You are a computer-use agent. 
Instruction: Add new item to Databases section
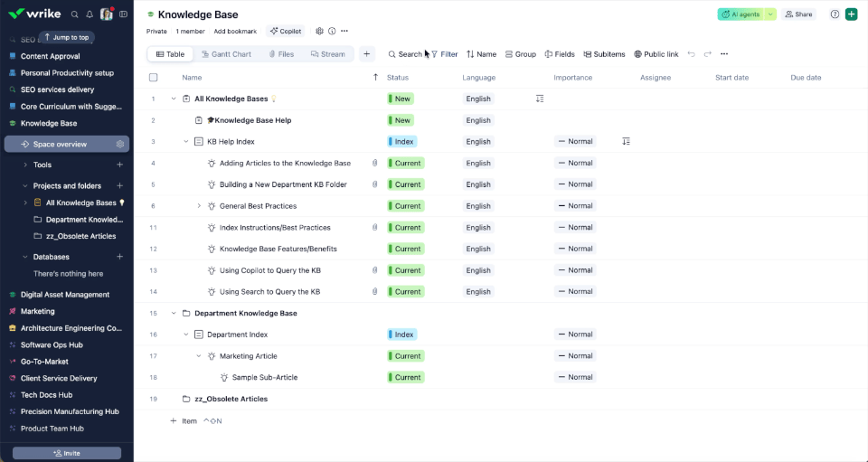[119, 257]
